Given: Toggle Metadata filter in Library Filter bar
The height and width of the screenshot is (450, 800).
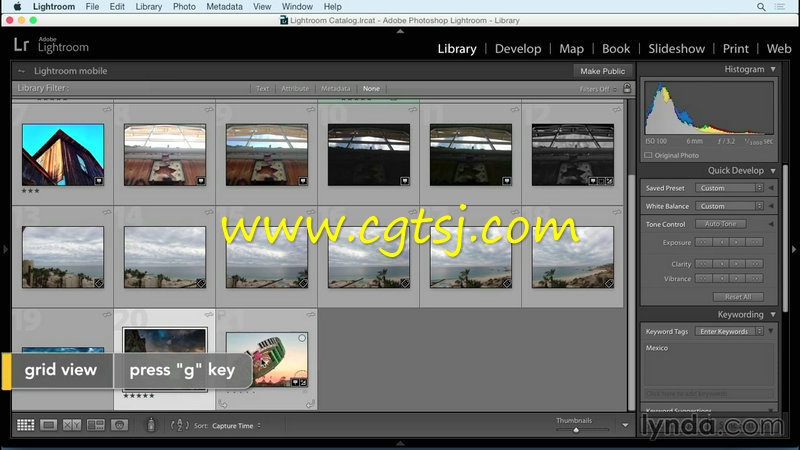Looking at the screenshot, I should pos(335,88).
